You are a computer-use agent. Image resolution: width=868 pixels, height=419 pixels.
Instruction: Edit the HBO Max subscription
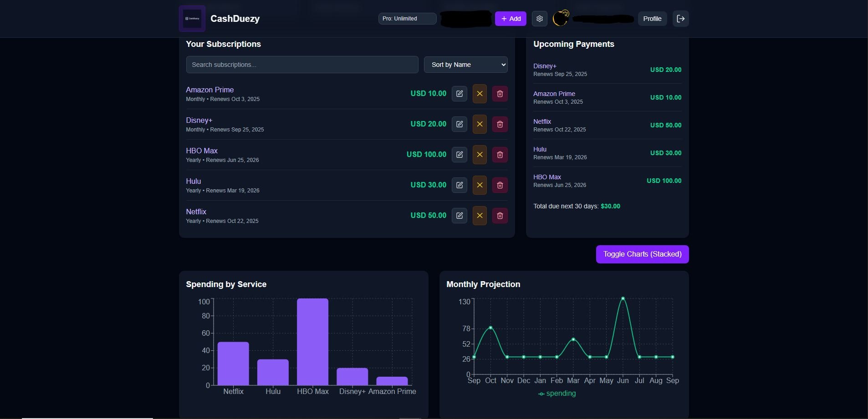point(460,155)
